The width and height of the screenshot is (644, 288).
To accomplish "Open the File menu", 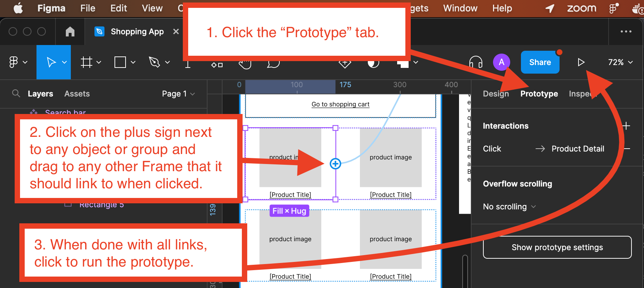I will [88, 8].
